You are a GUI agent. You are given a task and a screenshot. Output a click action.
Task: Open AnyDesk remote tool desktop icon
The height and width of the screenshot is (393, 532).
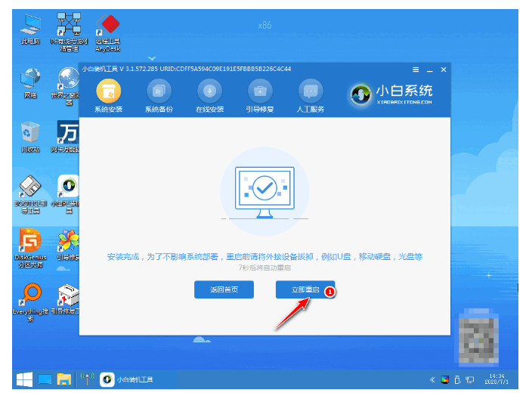click(x=109, y=30)
